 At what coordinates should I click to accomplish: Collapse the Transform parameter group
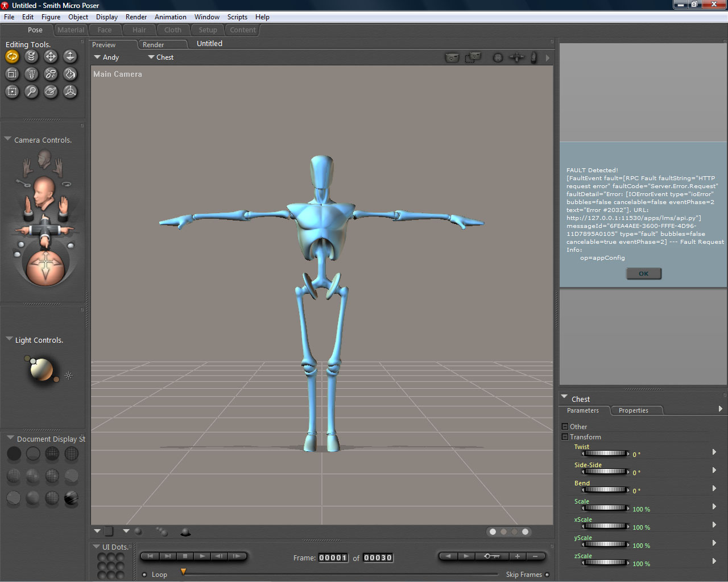pos(565,437)
